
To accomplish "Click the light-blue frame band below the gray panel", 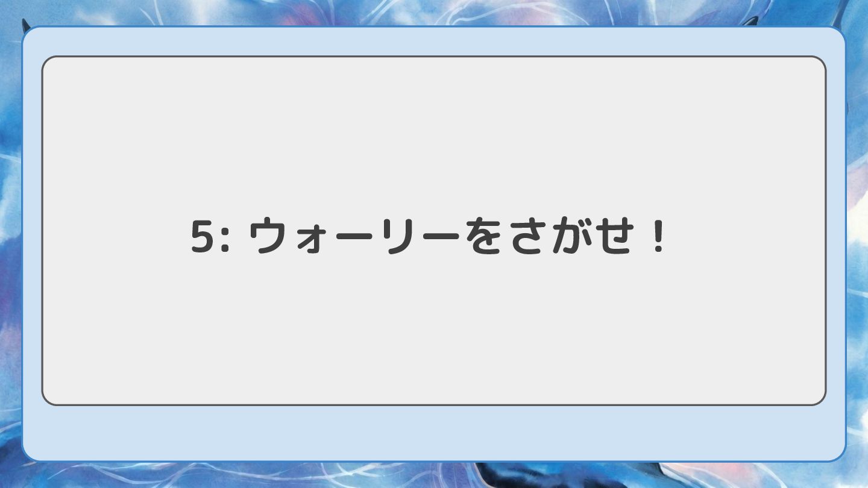I will (x=434, y=433).
